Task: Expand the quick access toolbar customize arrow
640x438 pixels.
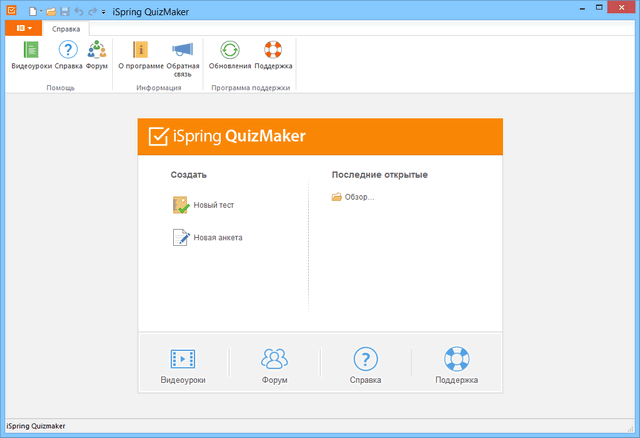Action: [x=104, y=10]
